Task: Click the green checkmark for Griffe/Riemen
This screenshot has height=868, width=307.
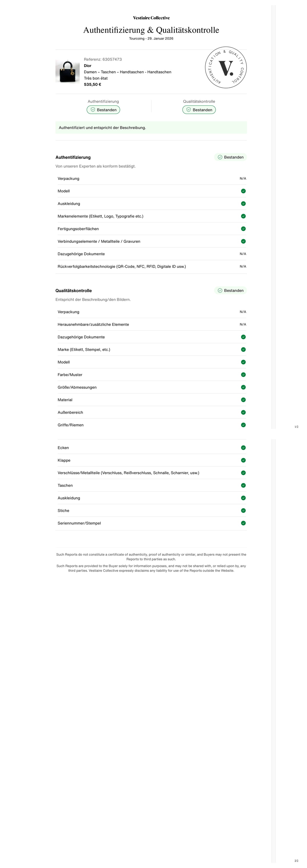Action: click(x=243, y=425)
